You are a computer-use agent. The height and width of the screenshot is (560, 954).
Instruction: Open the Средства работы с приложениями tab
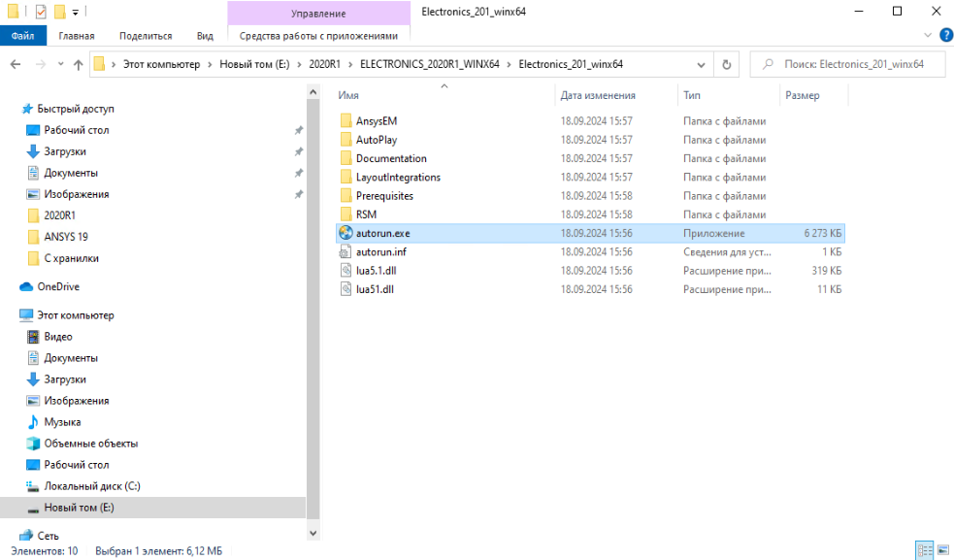(318, 36)
